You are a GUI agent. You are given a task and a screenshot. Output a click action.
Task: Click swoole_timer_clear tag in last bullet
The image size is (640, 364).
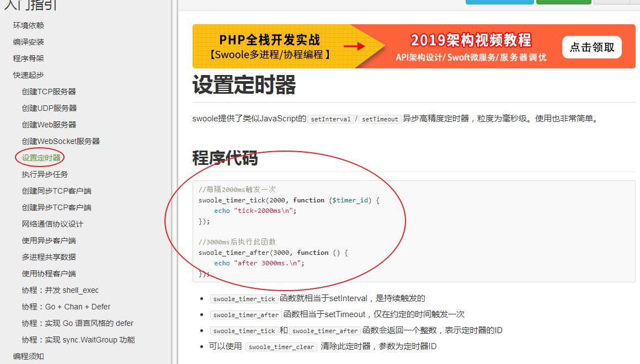coord(281,347)
